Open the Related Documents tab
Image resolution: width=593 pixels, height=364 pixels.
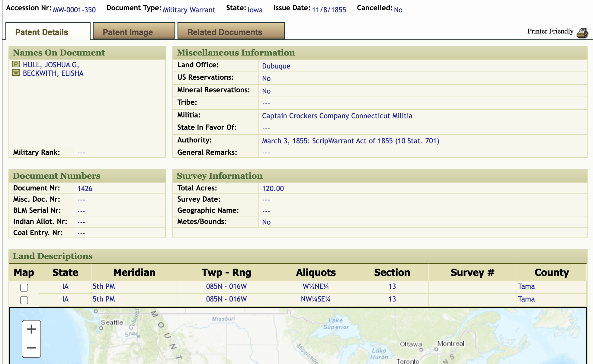coord(231,31)
